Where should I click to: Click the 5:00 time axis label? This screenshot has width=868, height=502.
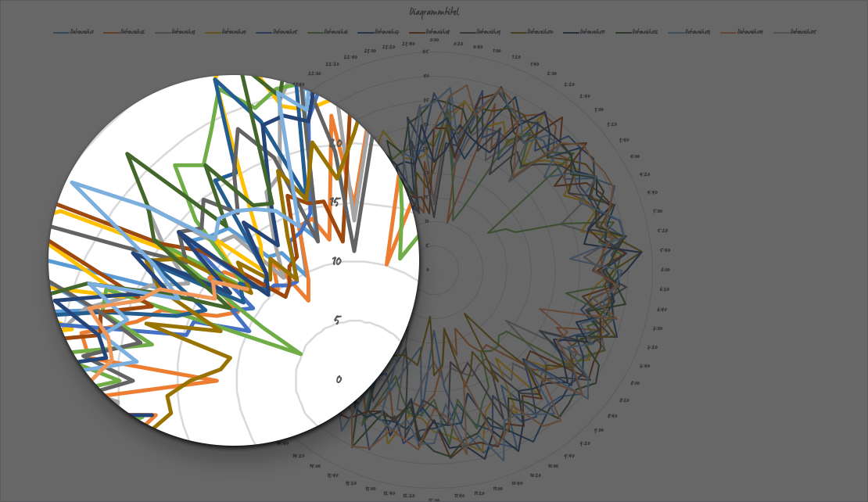658,211
